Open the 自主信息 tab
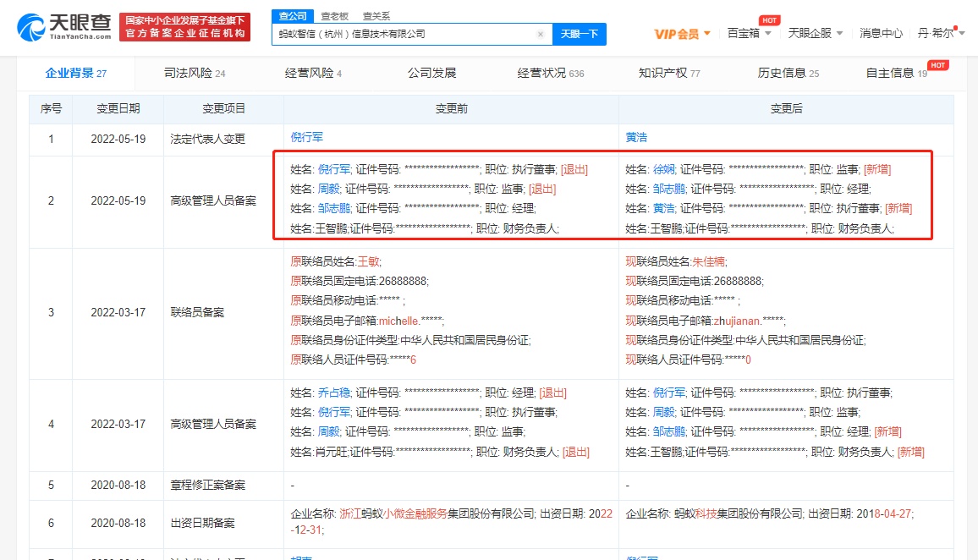Viewport: 978px width, 560px height. (896, 73)
